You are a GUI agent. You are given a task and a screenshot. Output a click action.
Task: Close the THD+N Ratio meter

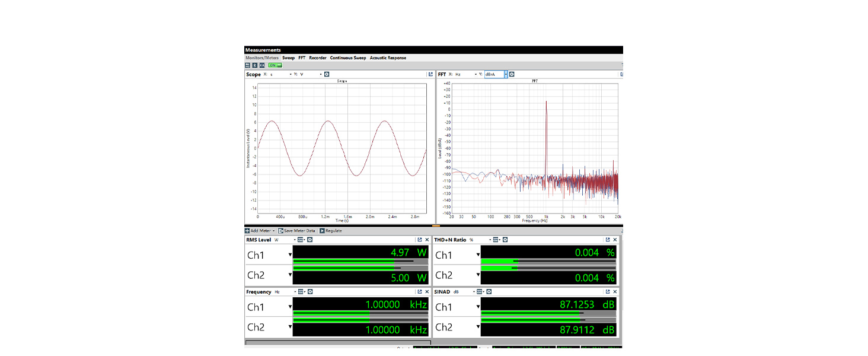615,240
